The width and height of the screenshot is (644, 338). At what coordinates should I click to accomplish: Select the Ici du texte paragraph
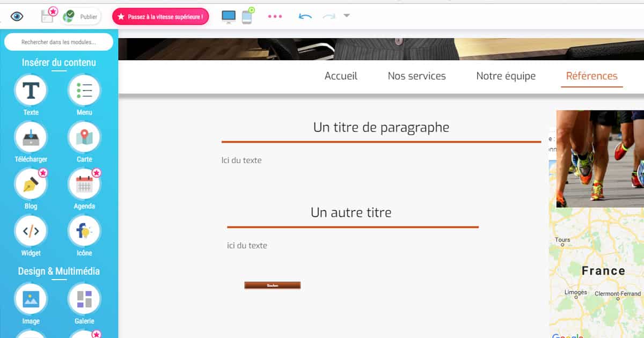(x=241, y=160)
